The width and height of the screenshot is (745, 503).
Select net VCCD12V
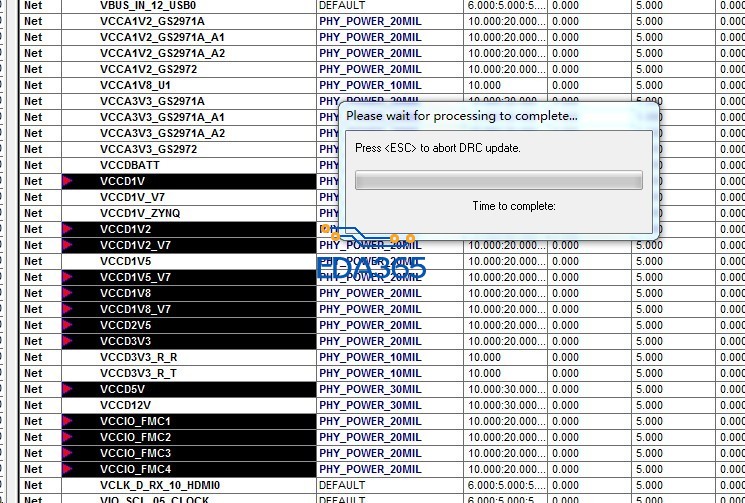click(125, 405)
